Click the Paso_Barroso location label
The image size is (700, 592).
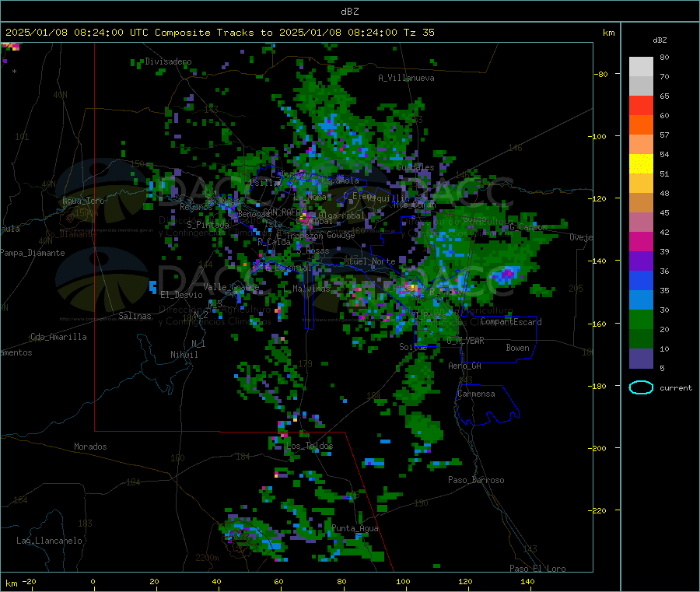[476, 480]
